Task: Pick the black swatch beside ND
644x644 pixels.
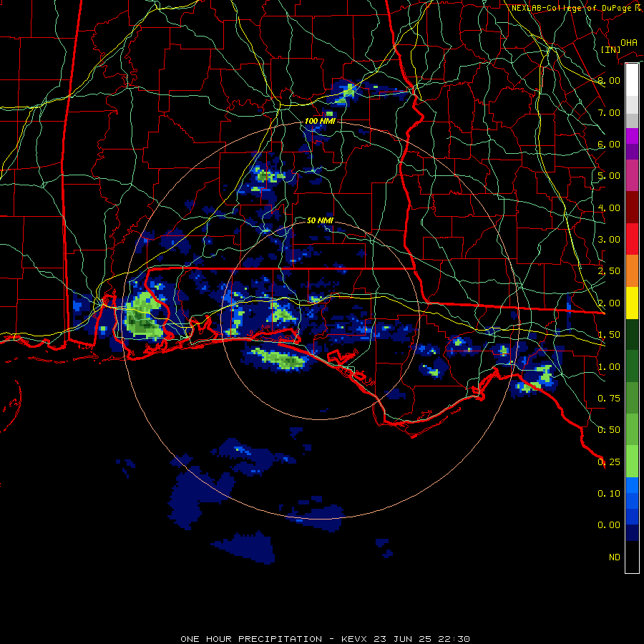Action: [x=632, y=557]
